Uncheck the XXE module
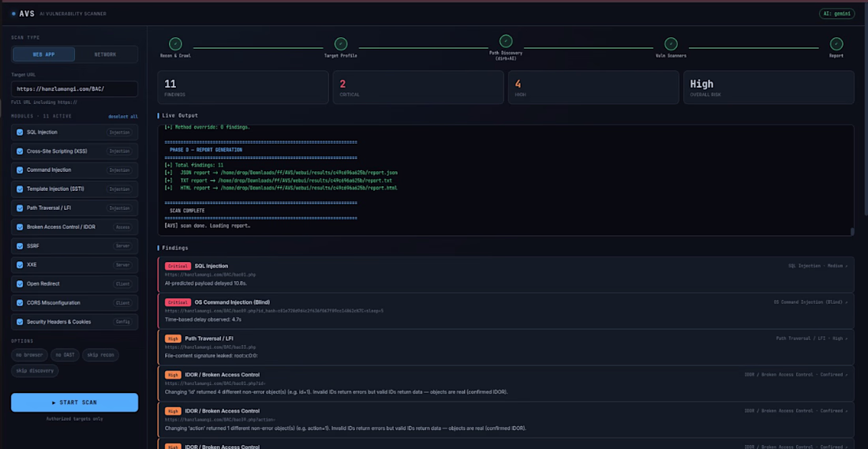The image size is (868, 449). [20, 264]
